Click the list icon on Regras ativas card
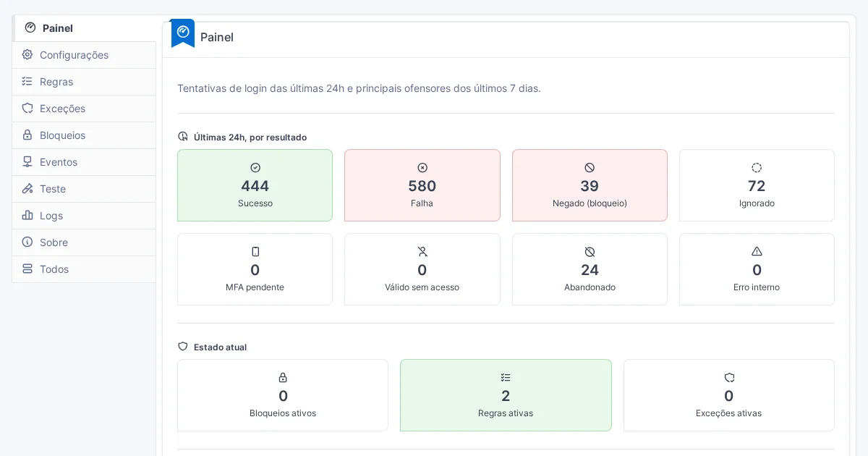Image resolution: width=868 pixels, height=456 pixels. [506, 378]
